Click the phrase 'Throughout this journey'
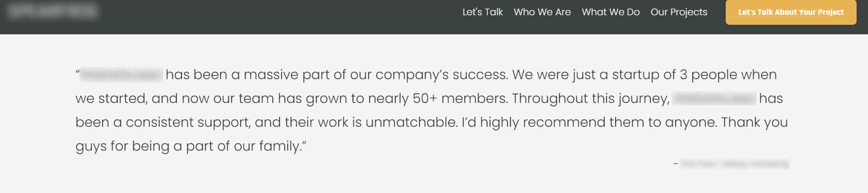868x193 pixels. [x=590, y=99]
